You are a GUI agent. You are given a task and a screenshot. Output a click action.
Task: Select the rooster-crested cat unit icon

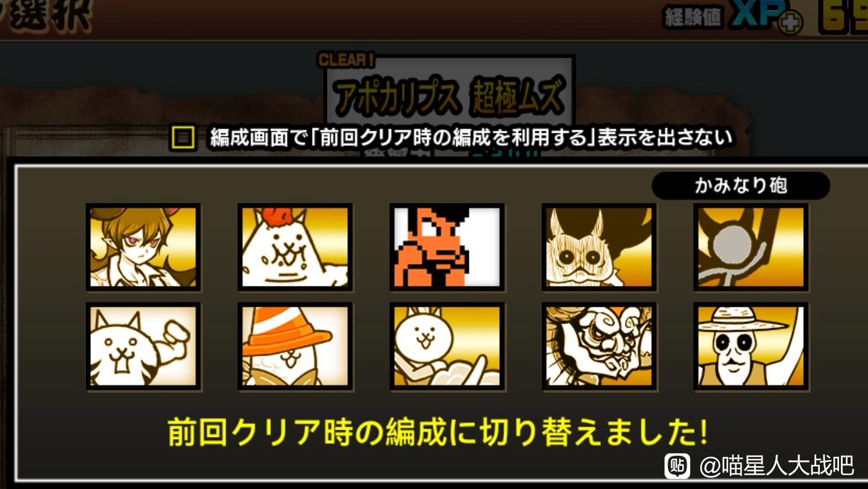[295, 248]
